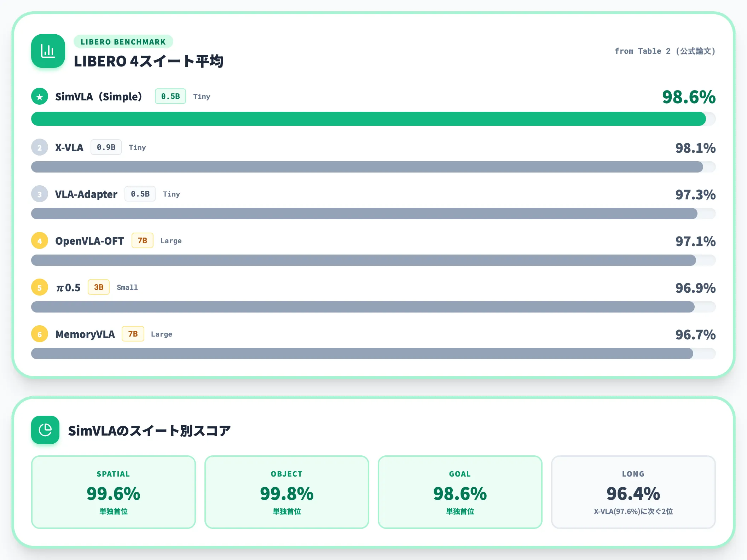Click rank 3 badge next to VLA-Adapter
This screenshot has height=560, width=747.
pyautogui.click(x=40, y=194)
